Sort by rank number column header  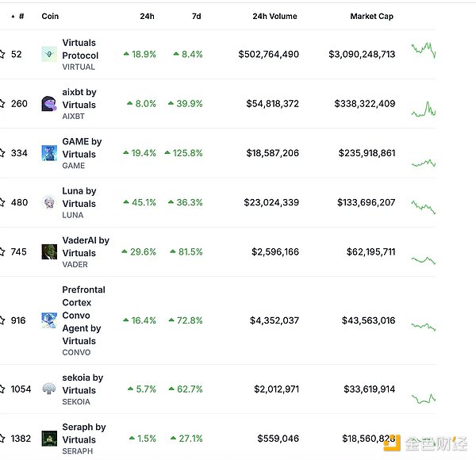[x=21, y=16]
